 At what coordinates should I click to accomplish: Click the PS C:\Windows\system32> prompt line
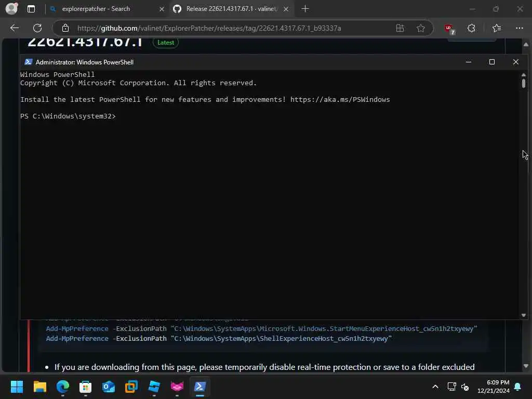[x=68, y=116]
